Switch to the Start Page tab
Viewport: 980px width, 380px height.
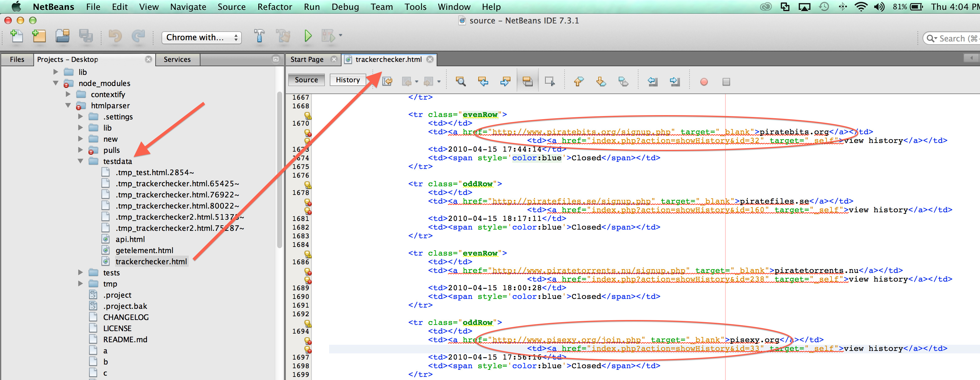point(307,59)
